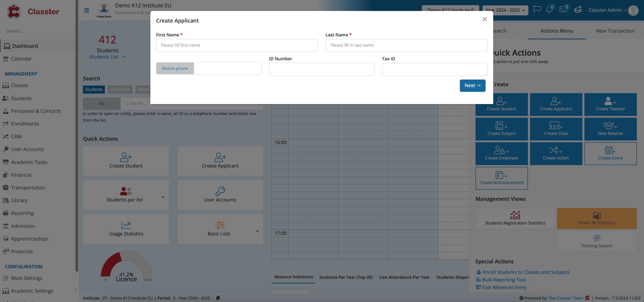Select the Students search filter tab

coord(94,89)
